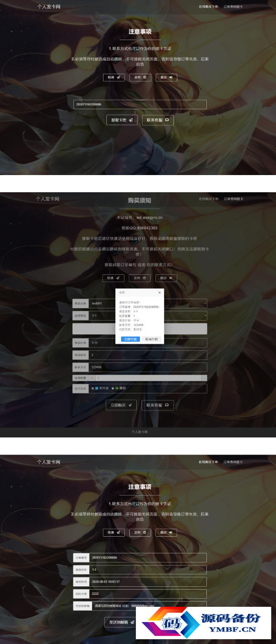Decrease quantity with the minus button
This screenshot has height=644, width=276.
tap(204, 378)
